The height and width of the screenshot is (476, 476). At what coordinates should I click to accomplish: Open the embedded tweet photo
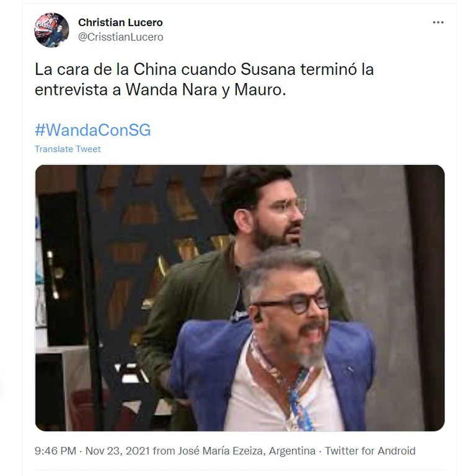[x=240, y=297]
